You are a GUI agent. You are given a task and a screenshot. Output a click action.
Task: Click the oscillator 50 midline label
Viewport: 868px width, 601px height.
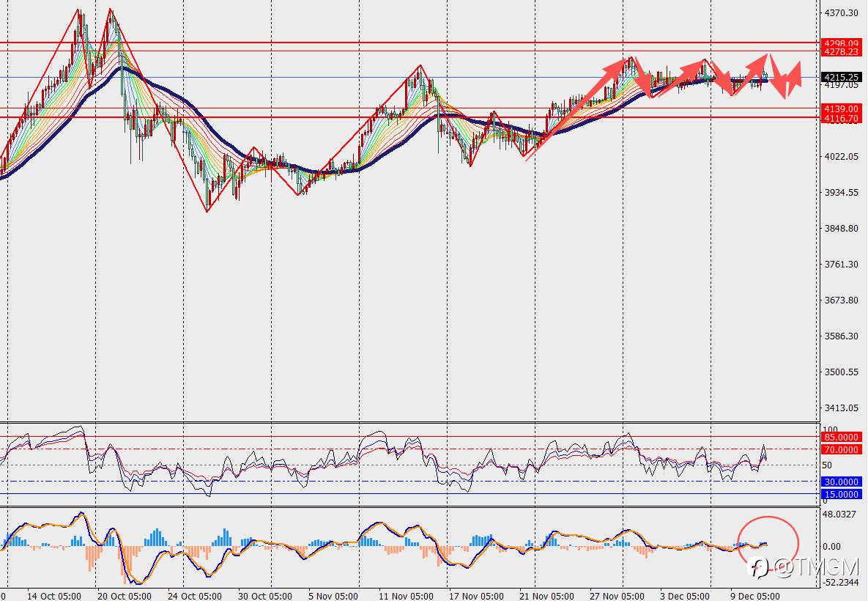point(827,465)
